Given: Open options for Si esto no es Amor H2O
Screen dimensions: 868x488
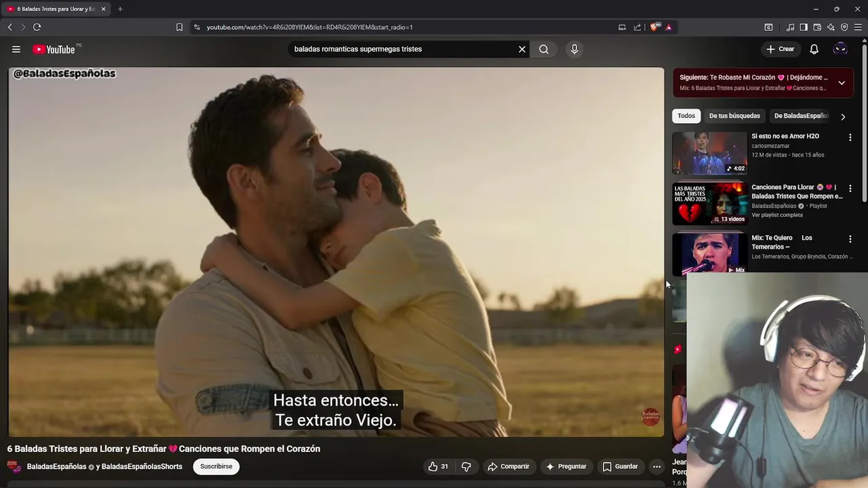Looking at the screenshot, I should tap(850, 138).
